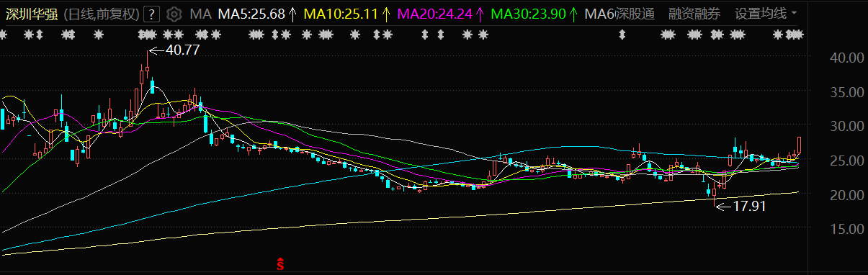The height and width of the screenshot is (275, 868).
Task: Select the latest red candlestick at the chart's right edge
Action: coord(799,145)
